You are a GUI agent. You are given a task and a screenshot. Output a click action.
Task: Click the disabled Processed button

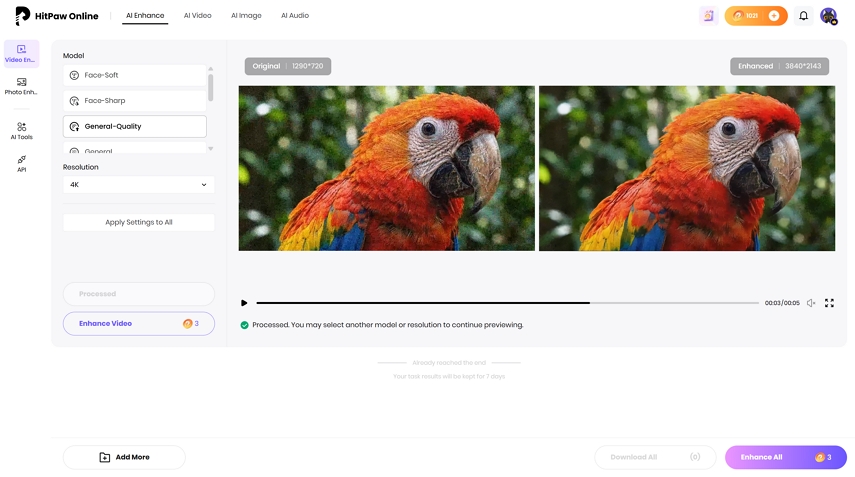(x=139, y=294)
